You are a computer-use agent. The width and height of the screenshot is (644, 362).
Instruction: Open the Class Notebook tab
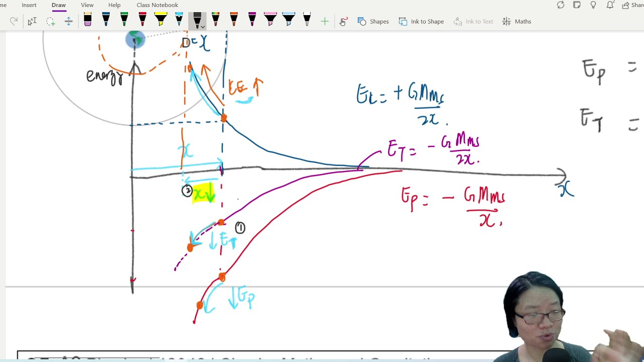(x=157, y=5)
